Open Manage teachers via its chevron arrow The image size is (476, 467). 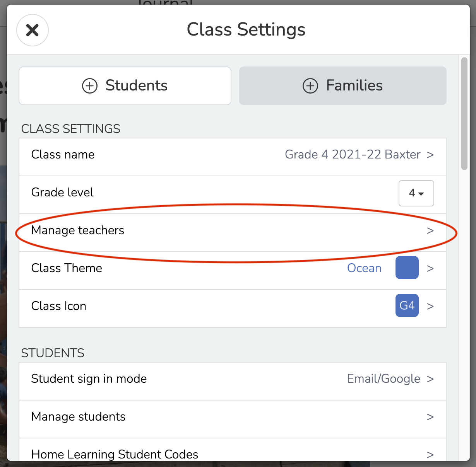[x=430, y=231]
